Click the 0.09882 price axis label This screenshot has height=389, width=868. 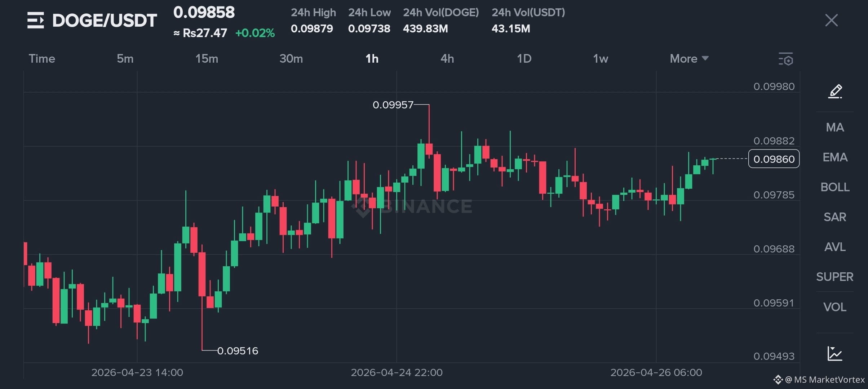tap(774, 141)
